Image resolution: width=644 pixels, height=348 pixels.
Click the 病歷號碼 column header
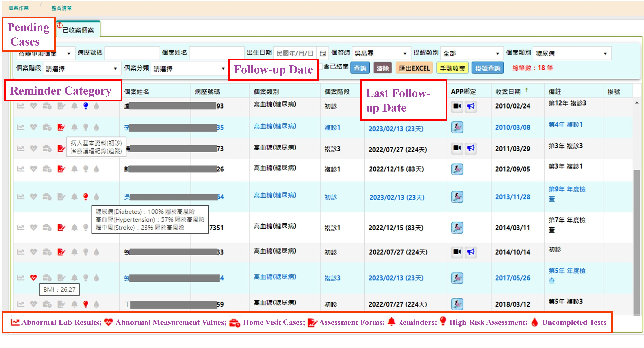pos(207,92)
